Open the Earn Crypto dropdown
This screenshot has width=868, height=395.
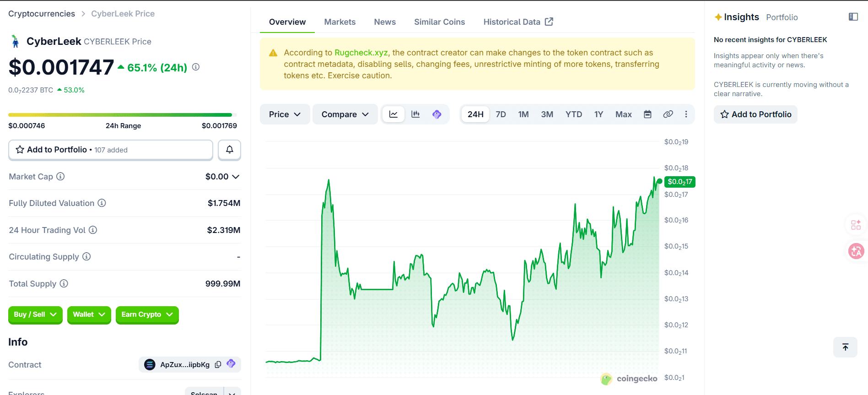tap(147, 314)
